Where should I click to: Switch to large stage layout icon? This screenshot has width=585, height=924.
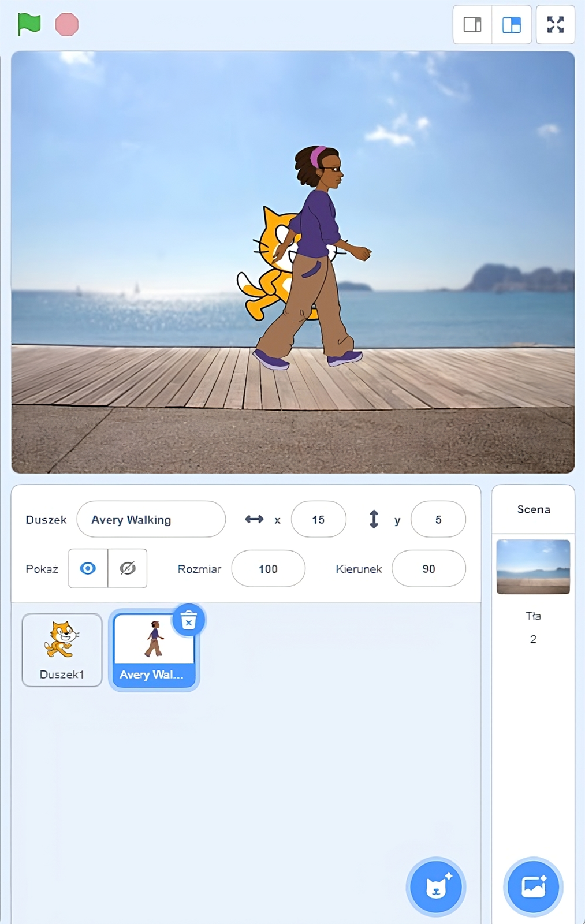pos(512,25)
